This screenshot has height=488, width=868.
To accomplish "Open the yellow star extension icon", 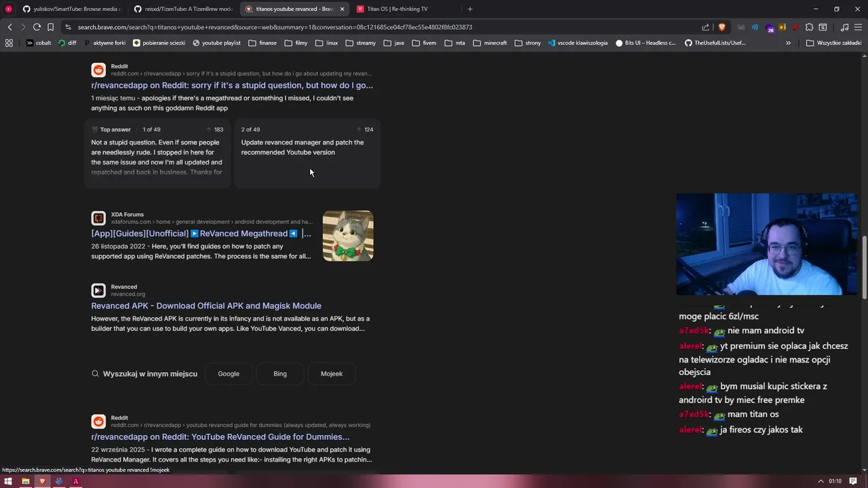I will point(782,27).
